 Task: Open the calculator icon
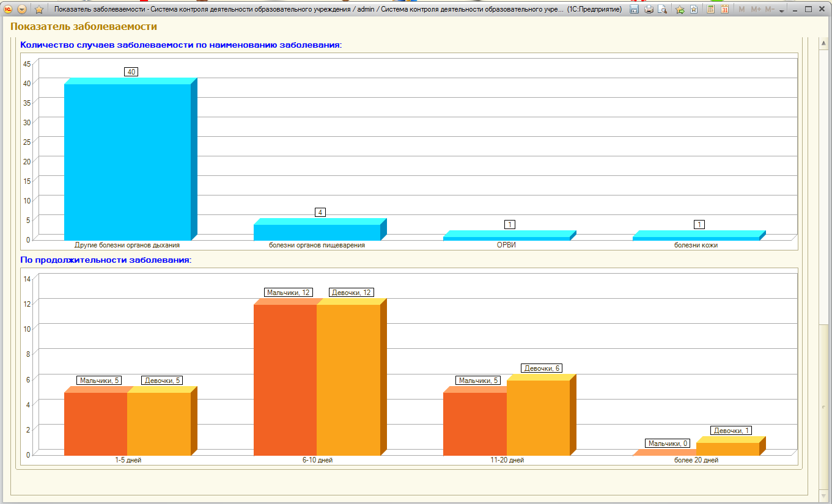click(711, 9)
